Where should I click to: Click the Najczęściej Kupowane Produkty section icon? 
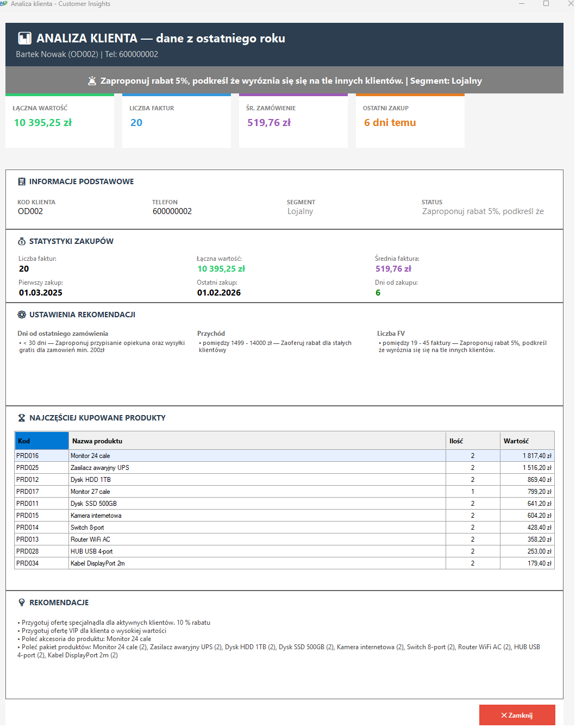coord(22,418)
